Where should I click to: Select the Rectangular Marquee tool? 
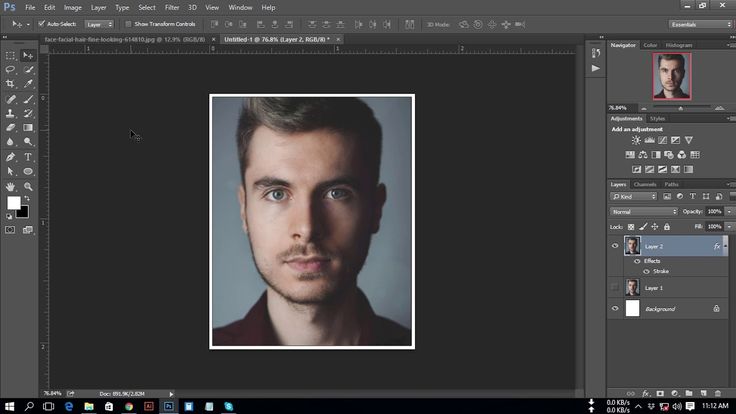pos(11,55)
